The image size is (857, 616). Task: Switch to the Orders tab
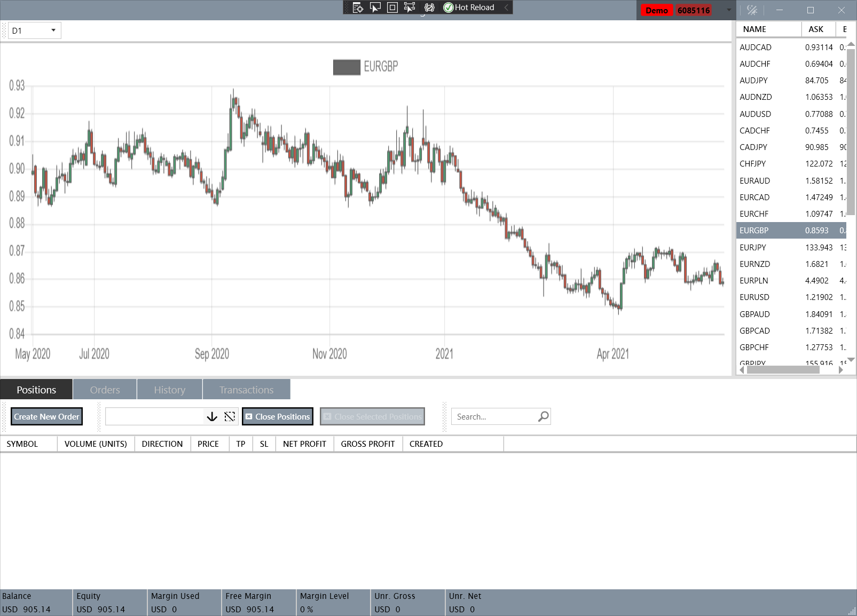pyautogui.click(x=105, y=390)
